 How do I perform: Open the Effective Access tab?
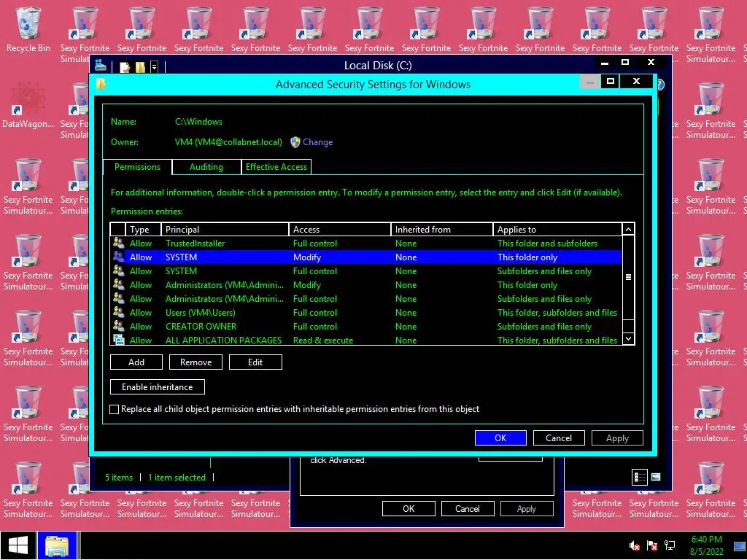[276, 167]
